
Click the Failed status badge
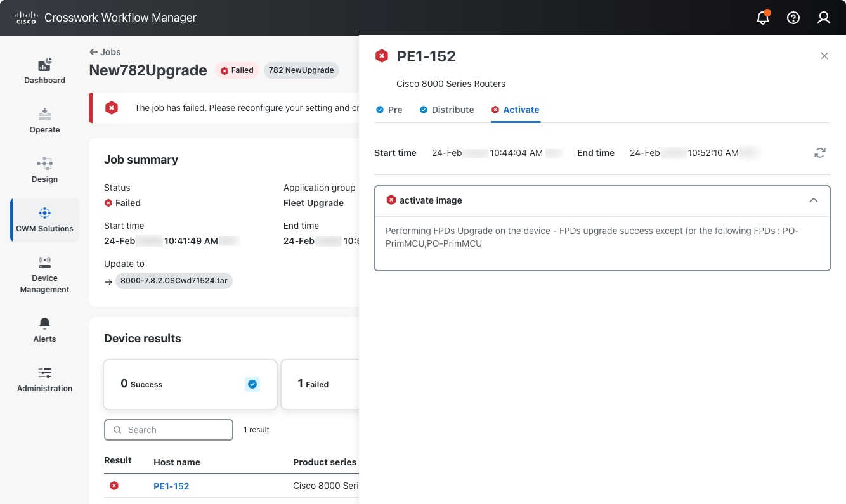[x=237, y=70]
